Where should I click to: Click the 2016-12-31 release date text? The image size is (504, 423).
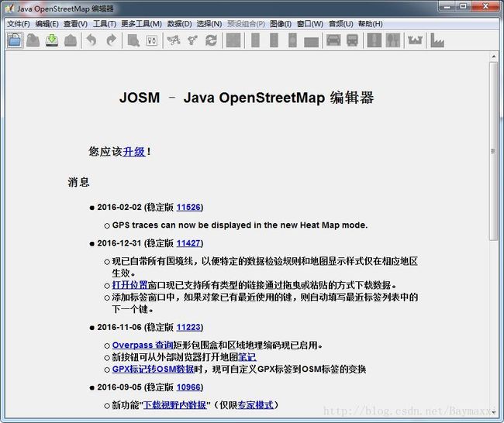point(119,243)
